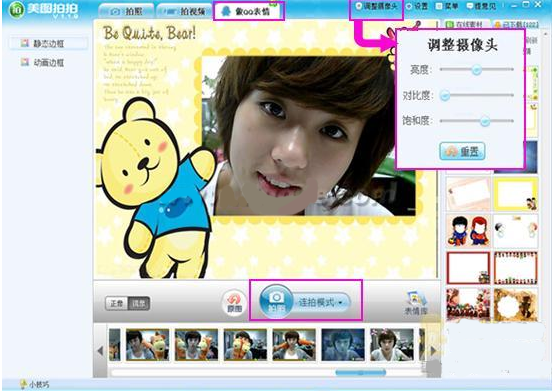Select the plain red border frame
This screenshot has width=552, height=391.
468,268
